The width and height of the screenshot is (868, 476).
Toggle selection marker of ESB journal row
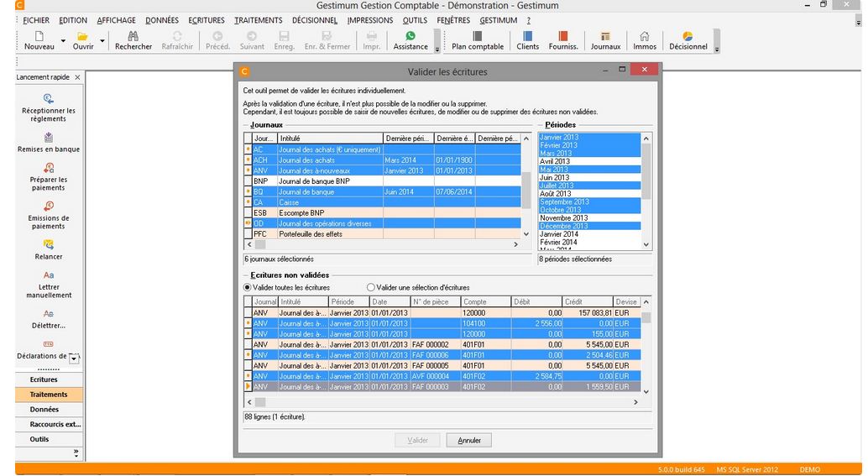coord(248,212)
